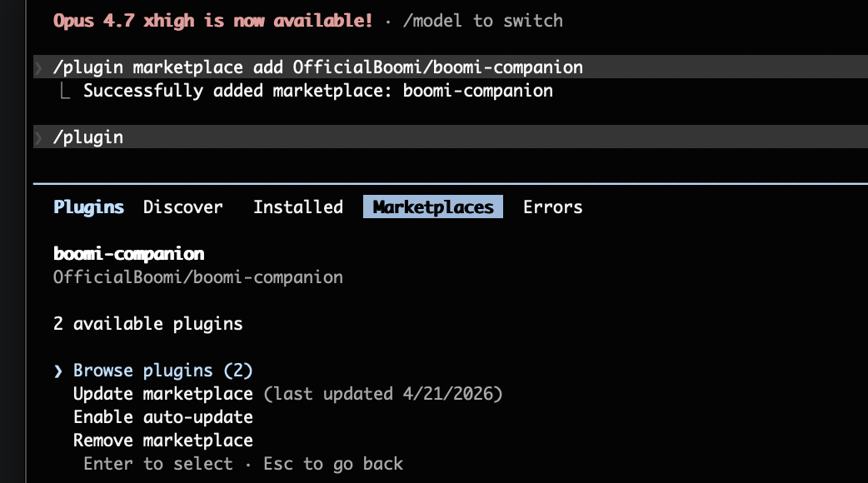This screenshot has width=868, height=483.
Task: Click 'Enter to select · Esc to go back' hint
Action: pyautogui.click(x=243, y=464)
